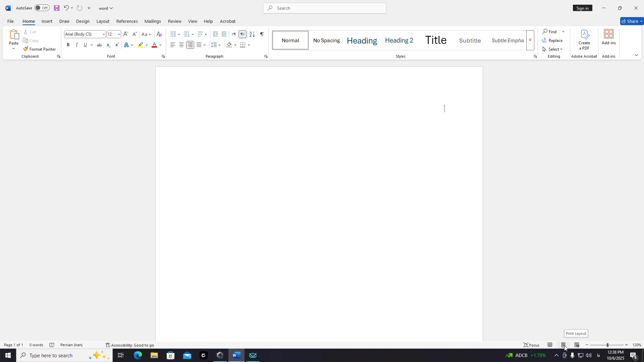Click the Show/Hide paragraph marks icon
The height and width of the screenshot is (362, 644).
pyautogui.click(x=262, y=34)
